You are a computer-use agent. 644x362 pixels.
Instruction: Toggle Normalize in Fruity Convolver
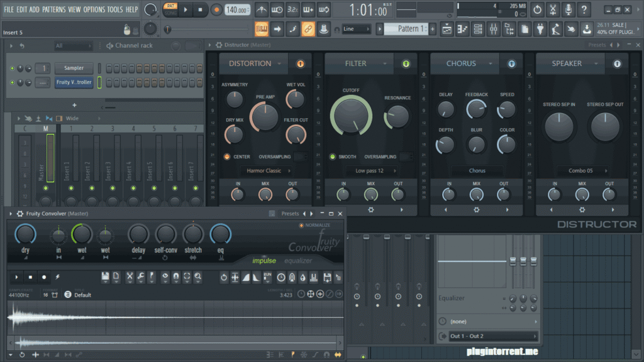click(x=301, y=225)
